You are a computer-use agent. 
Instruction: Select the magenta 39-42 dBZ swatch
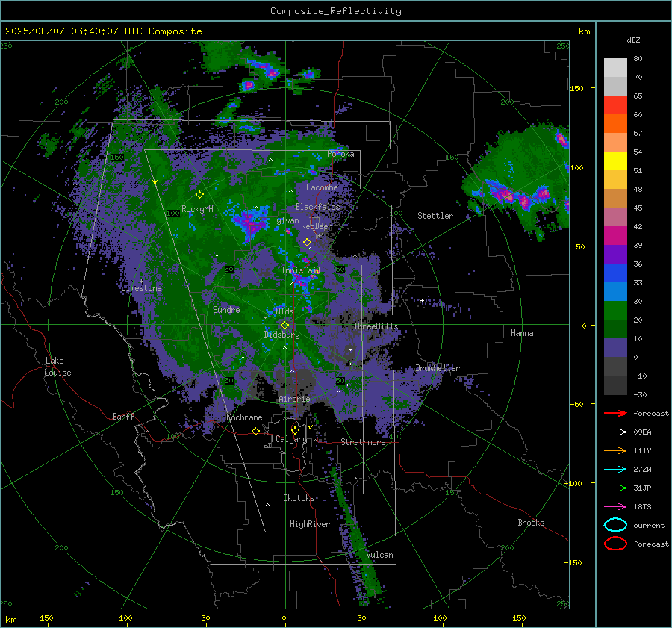[615, 236]
